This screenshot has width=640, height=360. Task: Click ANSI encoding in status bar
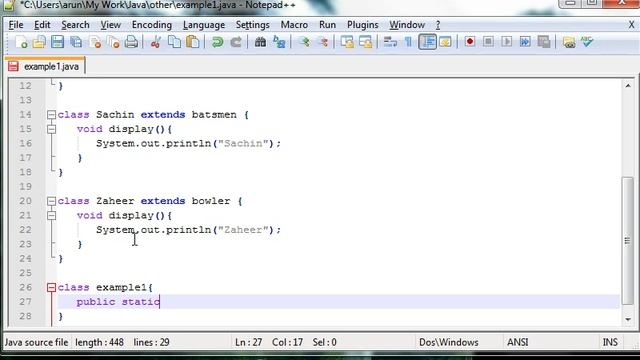(x=518, y=342)
